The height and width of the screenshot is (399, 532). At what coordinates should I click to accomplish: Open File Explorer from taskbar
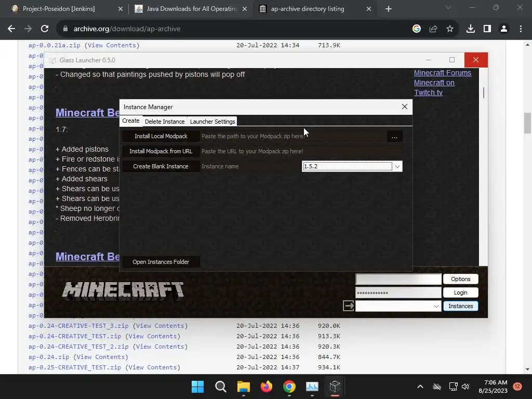243,387
